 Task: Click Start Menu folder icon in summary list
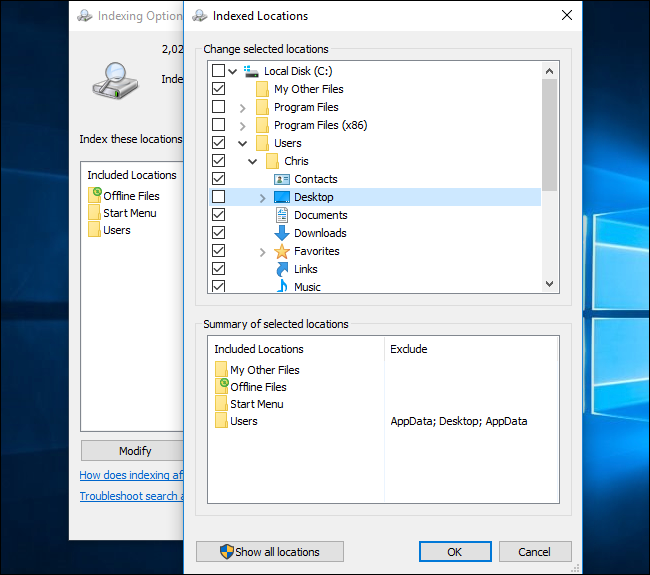[221, 403]
